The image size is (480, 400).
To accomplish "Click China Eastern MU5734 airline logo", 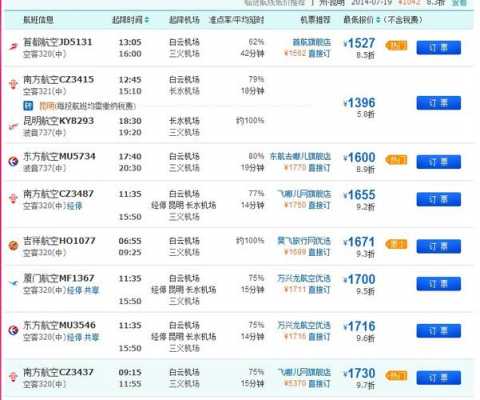I will 13,162.
